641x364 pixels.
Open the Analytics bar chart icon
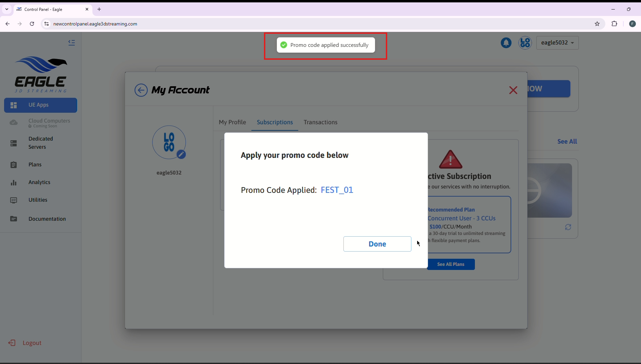pyautogui.click(x=14, y=183)
